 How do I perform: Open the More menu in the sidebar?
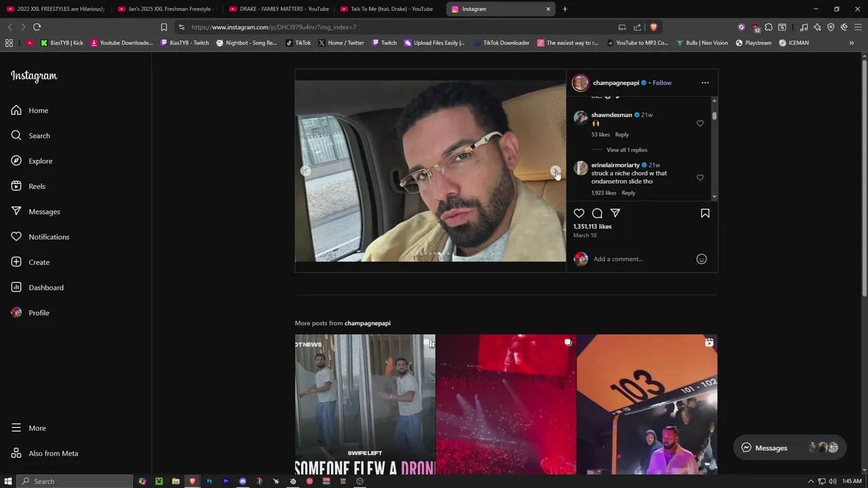pos(28,428)
